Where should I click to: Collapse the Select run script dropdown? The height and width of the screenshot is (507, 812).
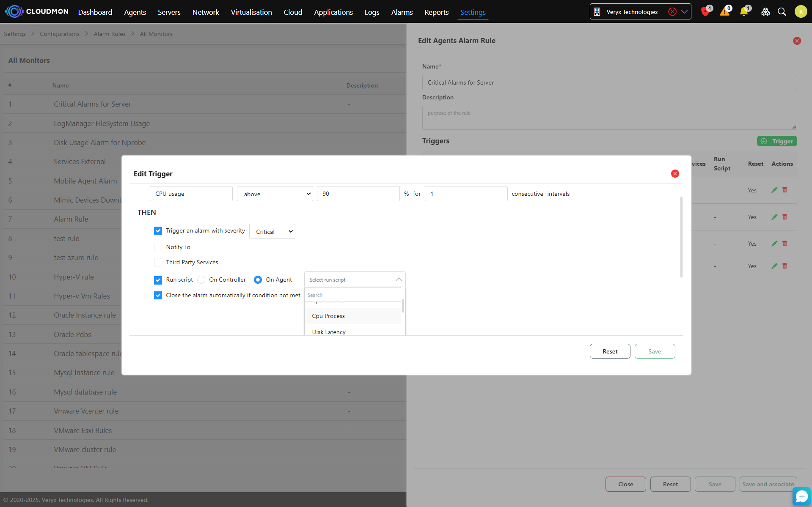pos(399,280)
